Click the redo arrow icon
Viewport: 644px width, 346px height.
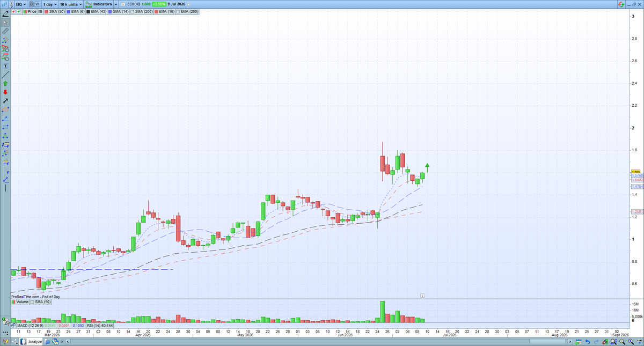click(x=596, y=342)
